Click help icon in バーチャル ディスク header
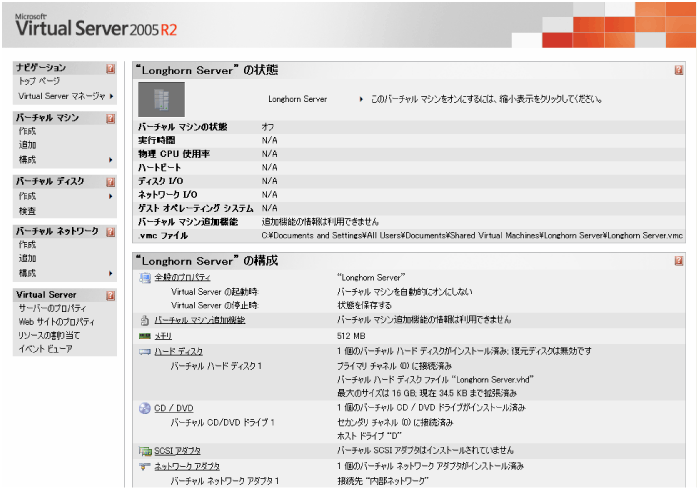700x490 pixels. pos(110,182)
